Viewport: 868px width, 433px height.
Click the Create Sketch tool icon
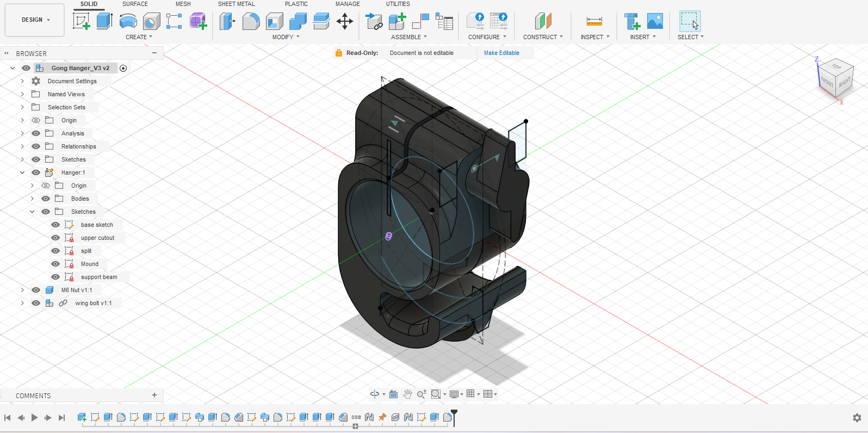(x=81, y=21)
